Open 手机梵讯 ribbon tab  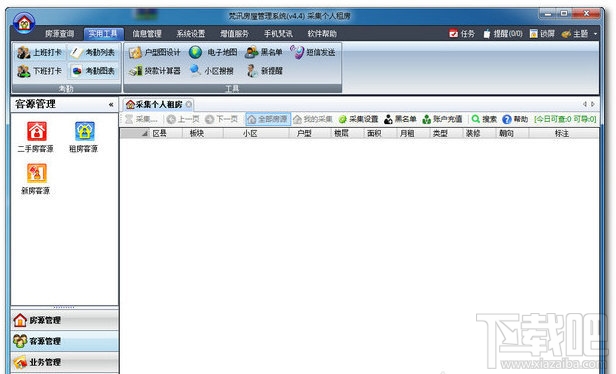pyautogui.click(x=278, y=34)
